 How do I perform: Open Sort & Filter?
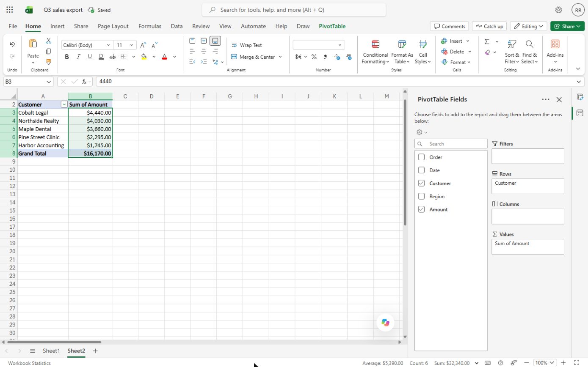click(x=512, y=52)
